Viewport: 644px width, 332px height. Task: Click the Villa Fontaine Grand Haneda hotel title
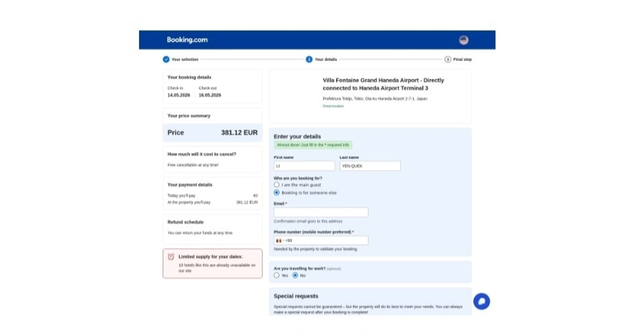click(383, 84)
